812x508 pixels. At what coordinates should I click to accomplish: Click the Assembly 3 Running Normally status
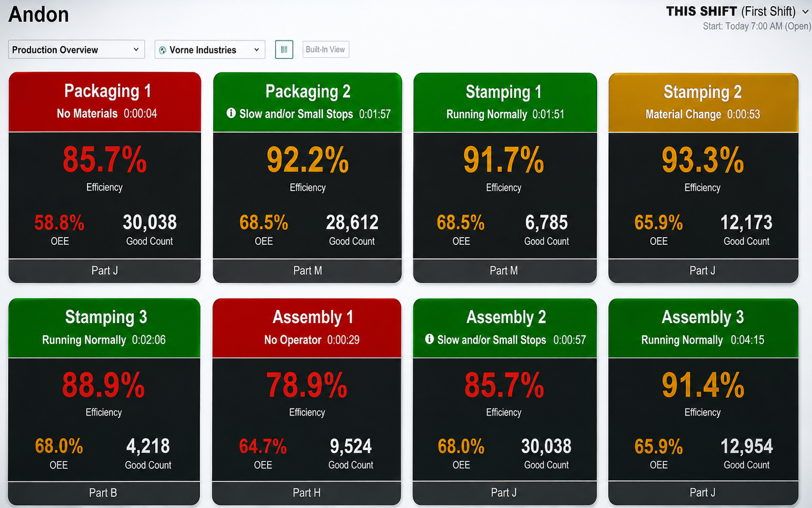pos(682,340)
